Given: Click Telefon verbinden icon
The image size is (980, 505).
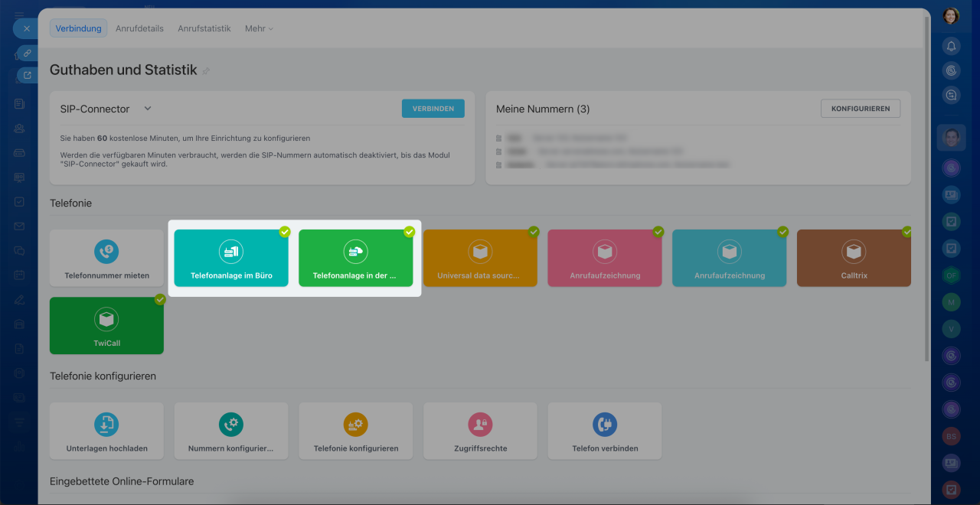Looking at the screenshot, I should (605, 424).
